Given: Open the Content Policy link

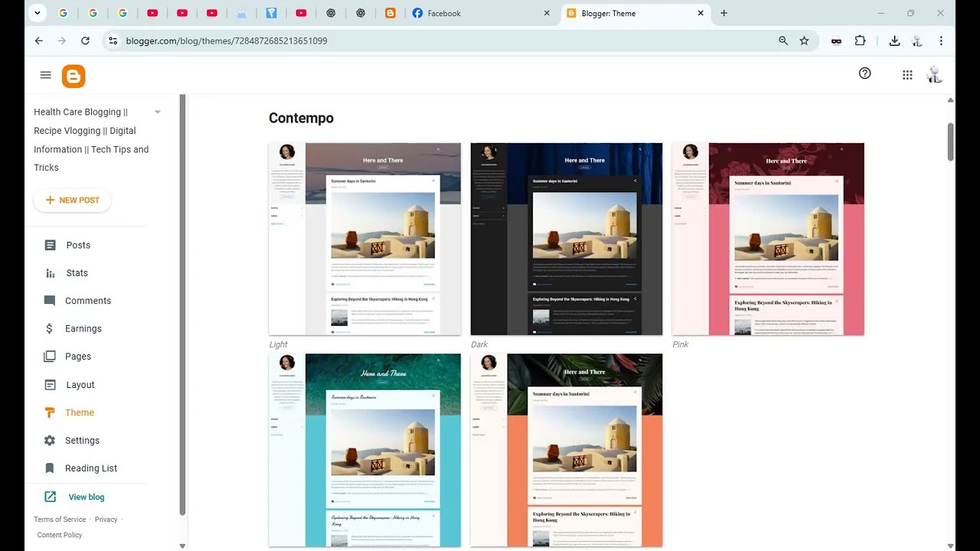Looking at the screenshot, I should [x=60, y=535].
